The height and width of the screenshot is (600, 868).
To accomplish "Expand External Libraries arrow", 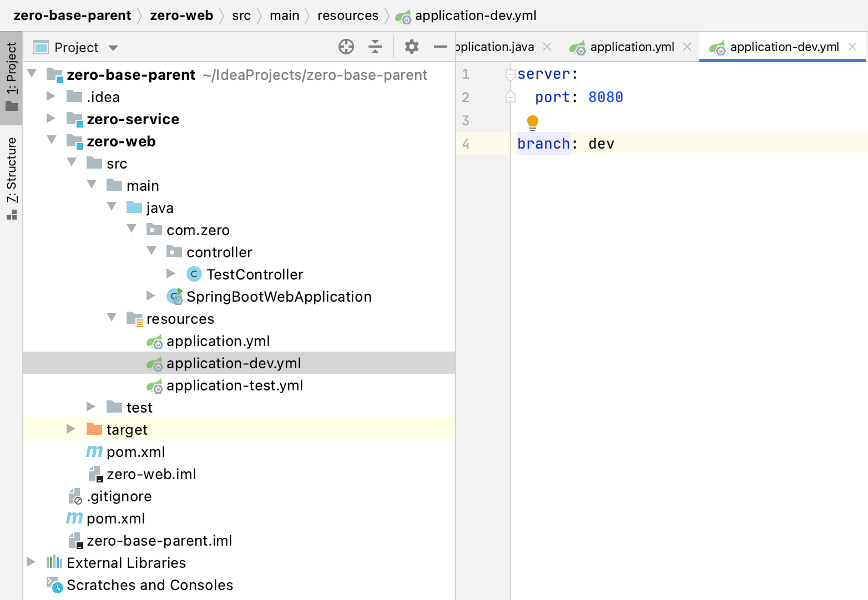I will coord(31,562).
